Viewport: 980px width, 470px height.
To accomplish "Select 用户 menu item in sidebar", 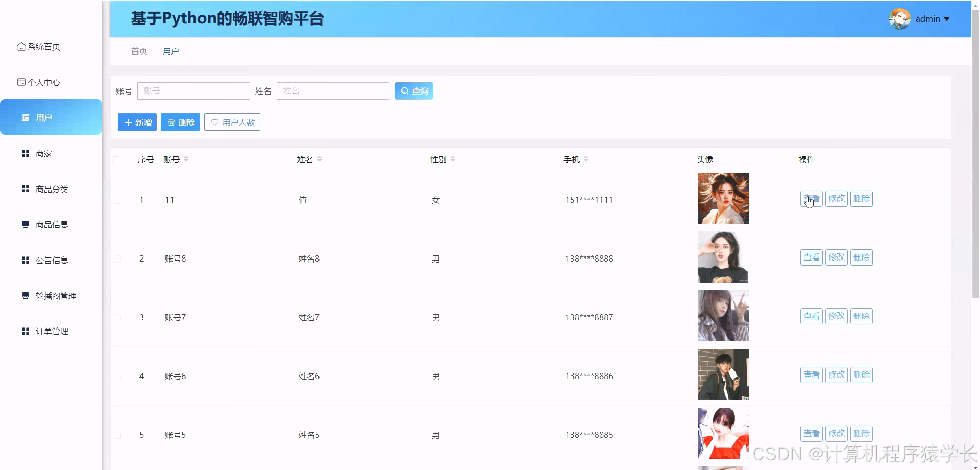I will 51,117.
